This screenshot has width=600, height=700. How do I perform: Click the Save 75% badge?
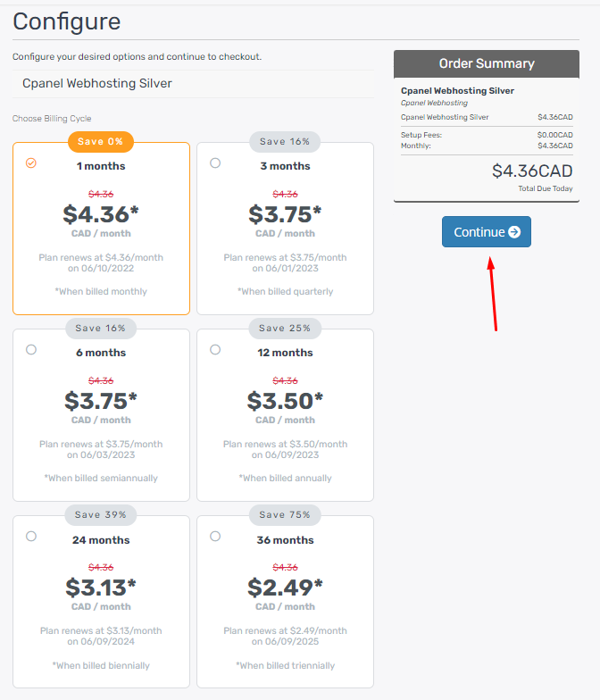click(285, 514)
